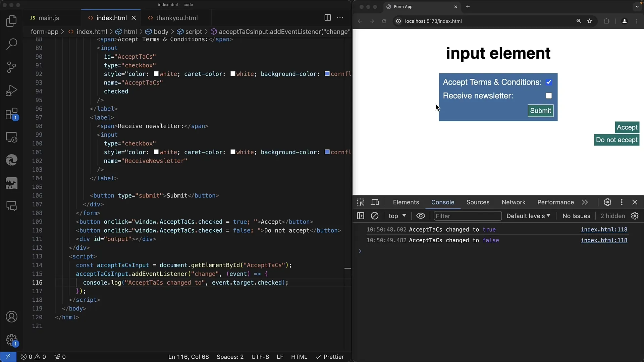The image size is (644, 362).
Task: Click the Filter input field in Console
Action: (468, 216)
